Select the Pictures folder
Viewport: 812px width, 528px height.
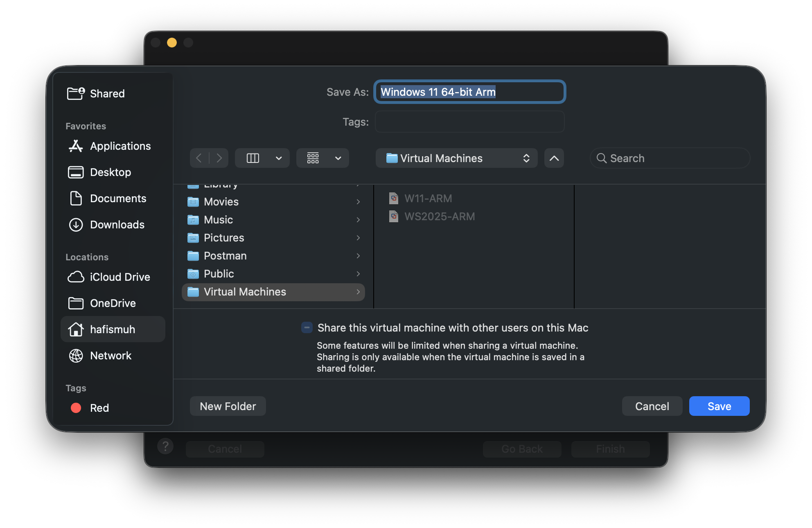coord(224,238)
